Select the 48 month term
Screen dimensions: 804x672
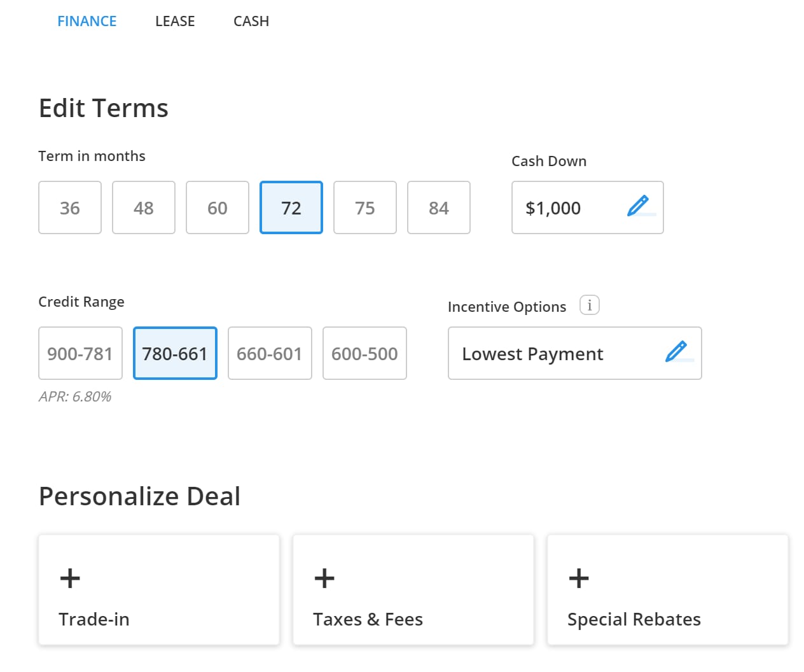pos(144,208)
